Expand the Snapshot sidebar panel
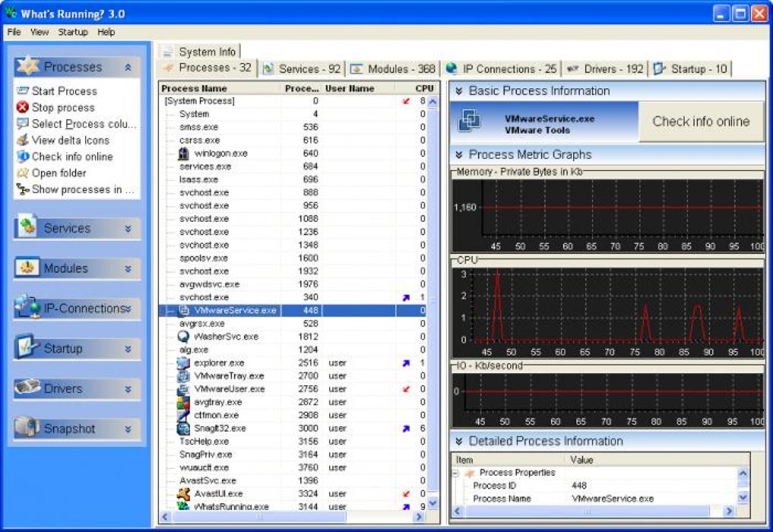773x532 pixels. tap(128, 429)
